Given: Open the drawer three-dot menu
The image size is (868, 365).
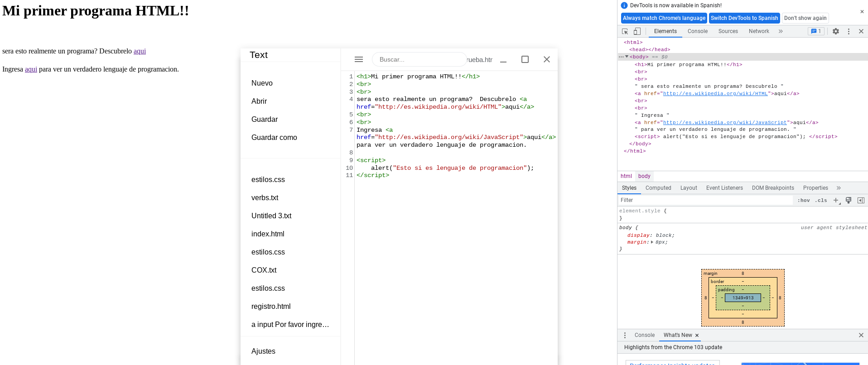Looking at the screenshot, I should click(625, 335).
